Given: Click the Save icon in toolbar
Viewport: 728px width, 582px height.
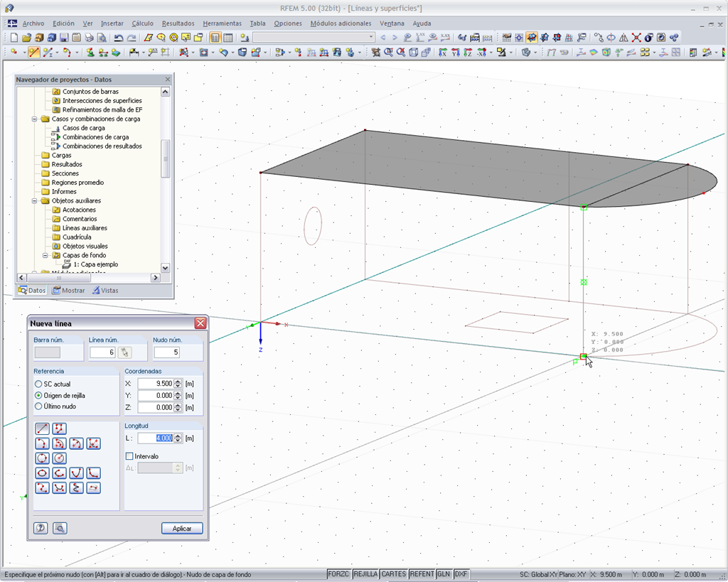Looking at the screenshot, I should [63, 37].
